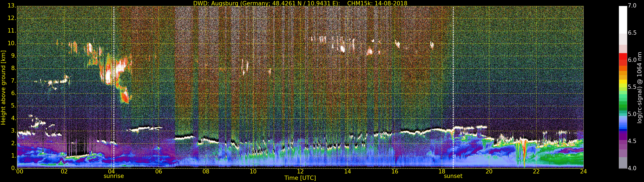Click the '6.' tick on the height axis
This screenshot has height=182, width=644.
click(13, 93)
